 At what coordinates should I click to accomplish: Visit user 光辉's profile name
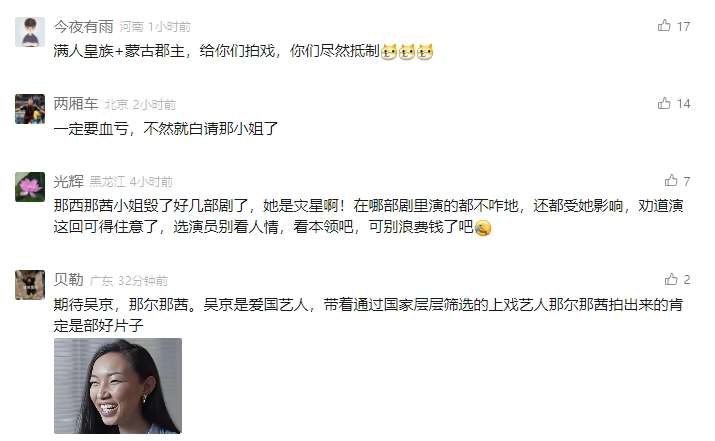68,182
